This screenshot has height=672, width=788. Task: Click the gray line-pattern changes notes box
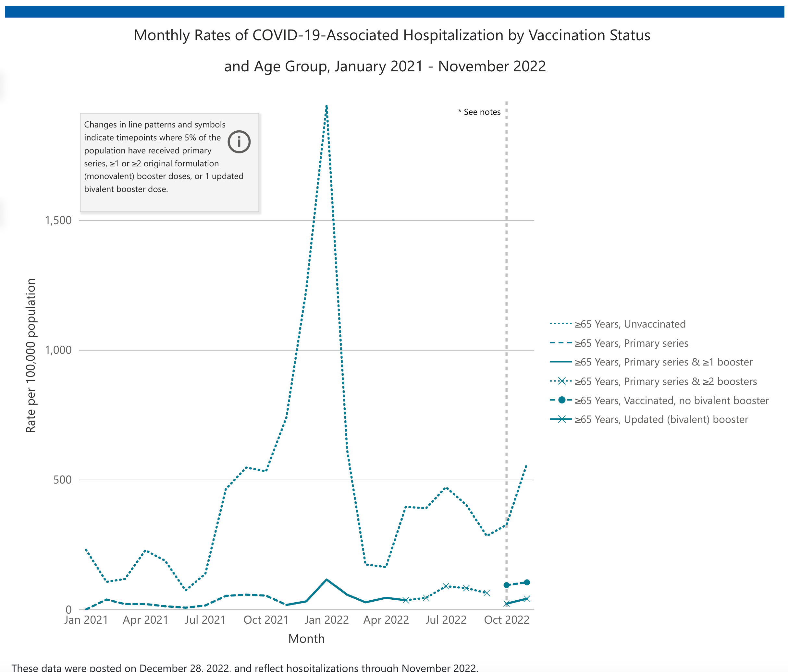point(169,162)
